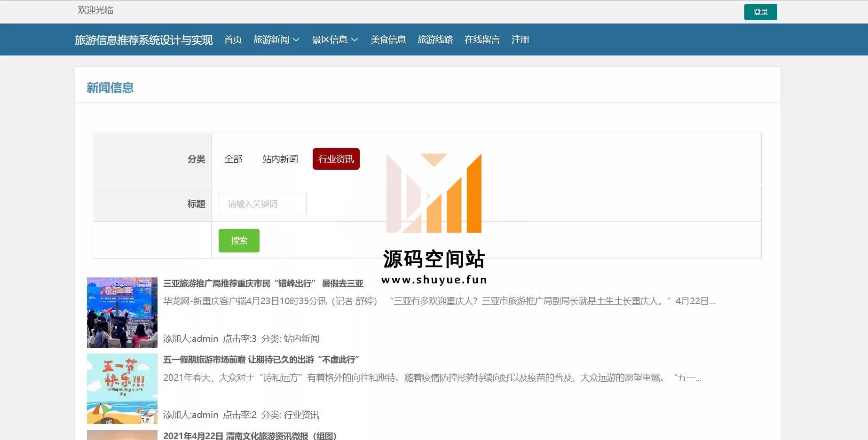This screenshot has width=868, height=440.
Task: Open the article 五一假期旅游市场前瞻
Action: click(261, 360)
